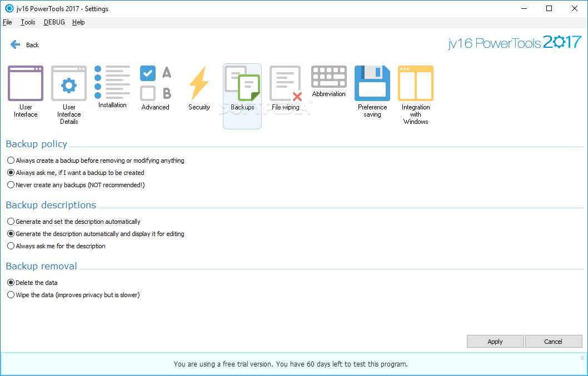Select Always create a backup before removing

[96, 161]
